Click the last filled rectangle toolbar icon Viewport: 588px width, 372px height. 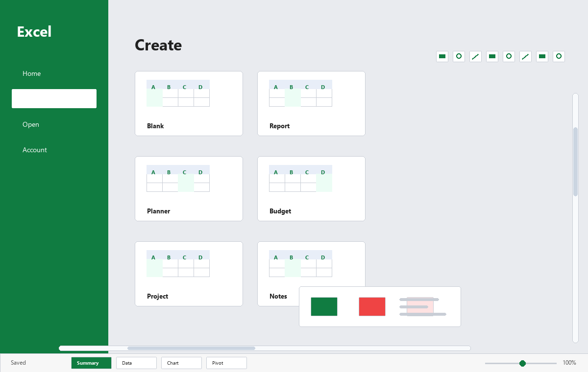click(x=542, y=56)
